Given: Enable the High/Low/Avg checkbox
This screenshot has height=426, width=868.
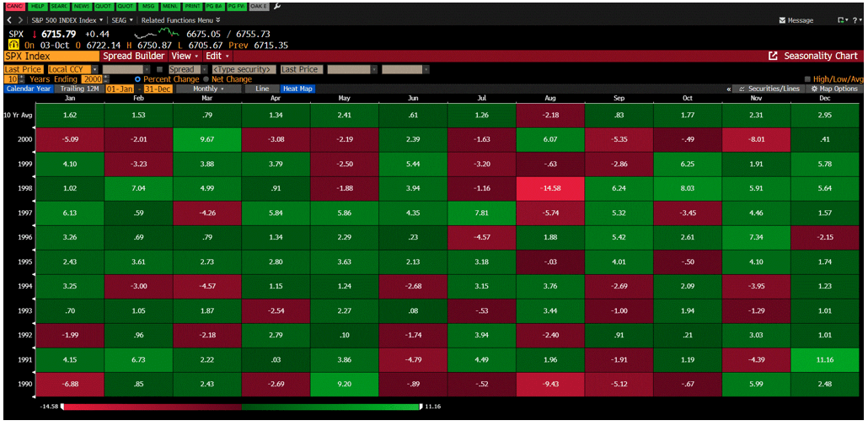Looking at the screenshot, I should (x=807, y=79).
